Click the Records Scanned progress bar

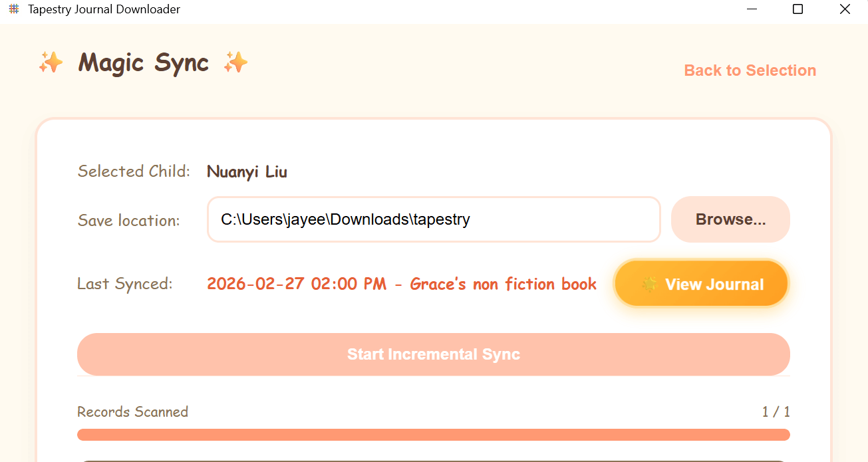point(433,434)
